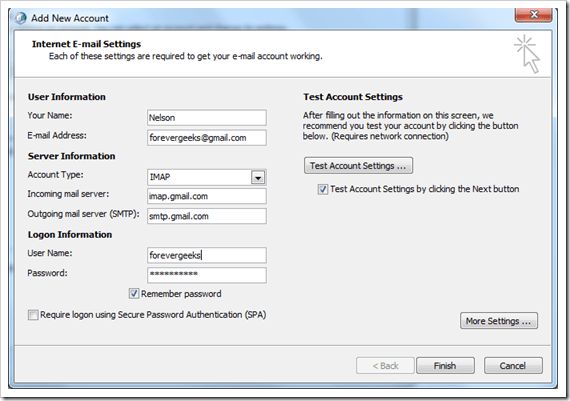Open the Account Type dropdown arrow

coord(258,177)
